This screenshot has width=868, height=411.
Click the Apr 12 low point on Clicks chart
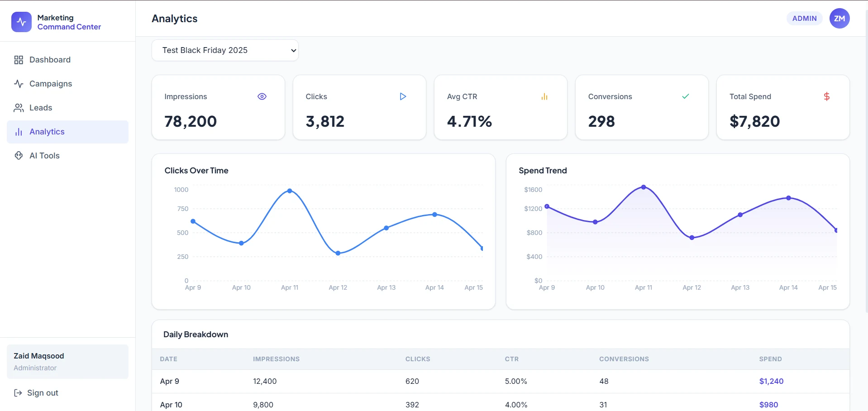[x=338, y=253]
